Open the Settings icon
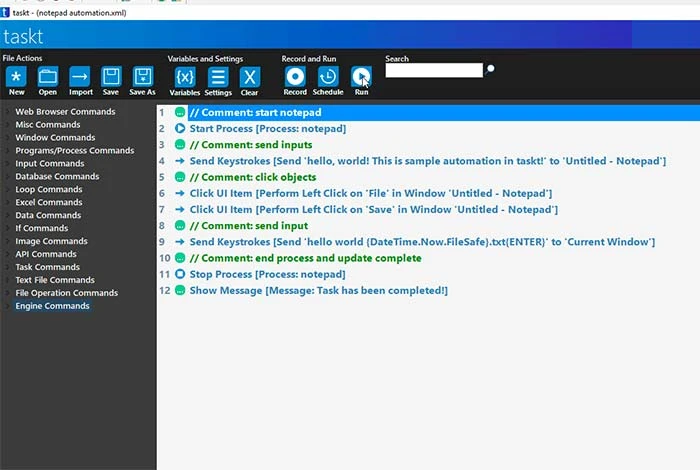Screen dimensions: 700x470 pyautogui.click(x=218, y=77)
